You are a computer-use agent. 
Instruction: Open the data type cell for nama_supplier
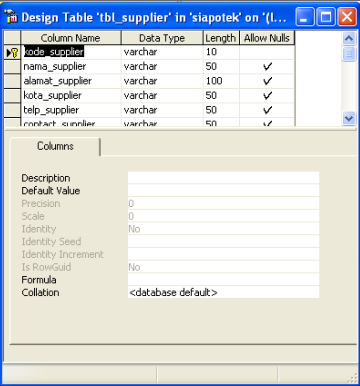tap(162, 67)
